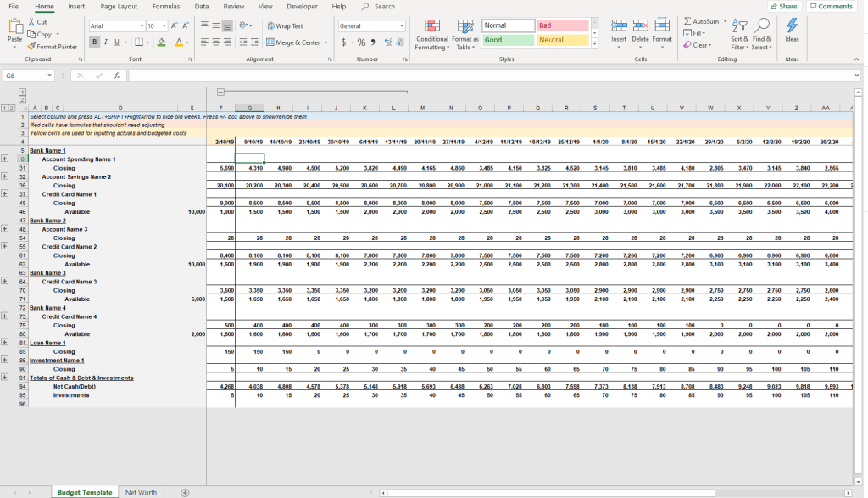Viewport: 868px width, 498px height.
Task: Click the AutoSum sigma icon
Action: tap(688, 21)
